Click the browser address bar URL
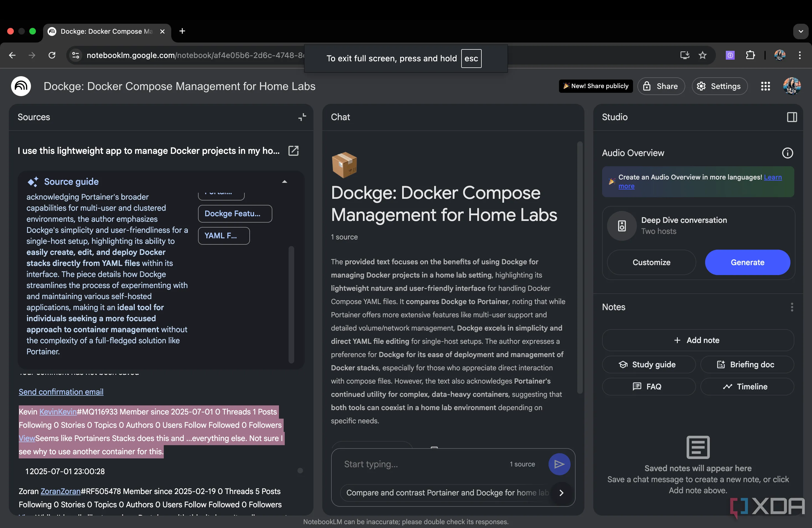 coord(195,55)
